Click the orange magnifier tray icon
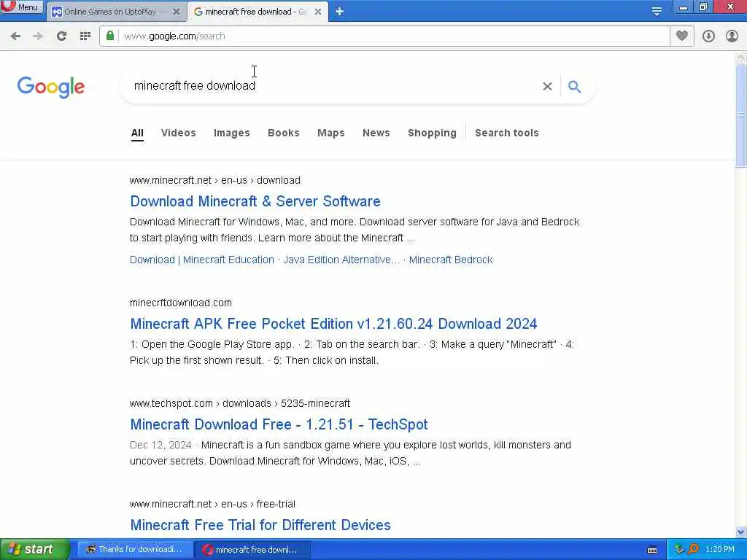 coord(693,550)
